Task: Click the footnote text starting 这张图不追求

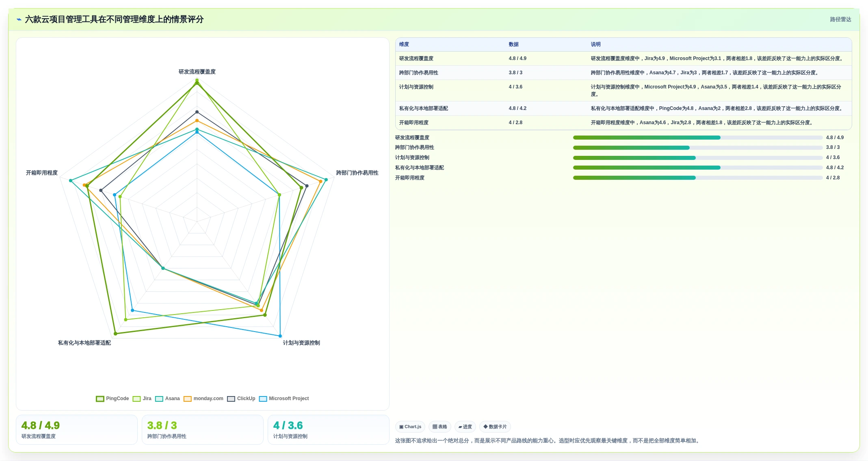Action: (x=548, y=441)
